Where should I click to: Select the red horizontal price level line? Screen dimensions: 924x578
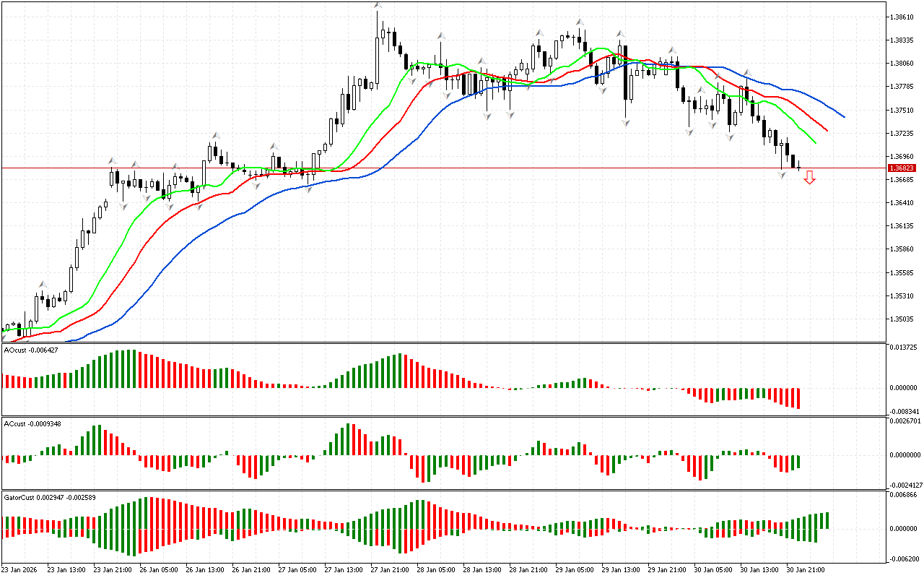click(505, 168)
